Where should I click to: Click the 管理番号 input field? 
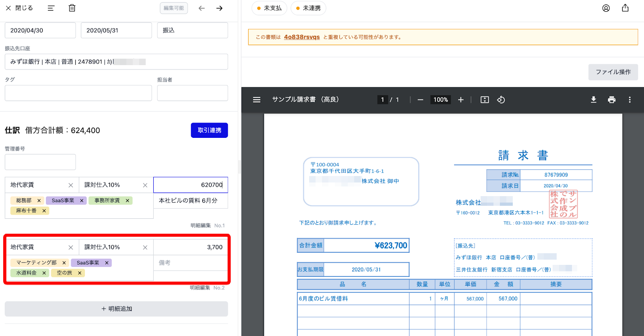pyautogui.click(x=40, y=162)
